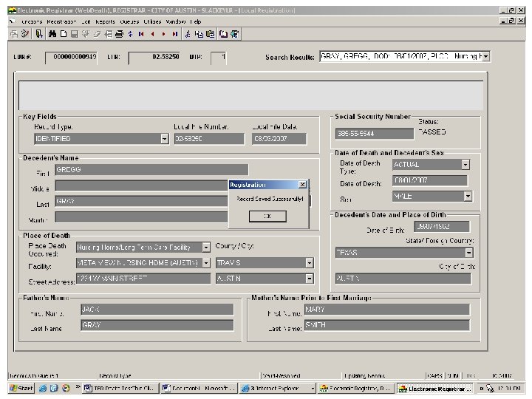Click the clipboard paste icon
This screenshot has width=532, height=399.
click(x=210, y=34)
